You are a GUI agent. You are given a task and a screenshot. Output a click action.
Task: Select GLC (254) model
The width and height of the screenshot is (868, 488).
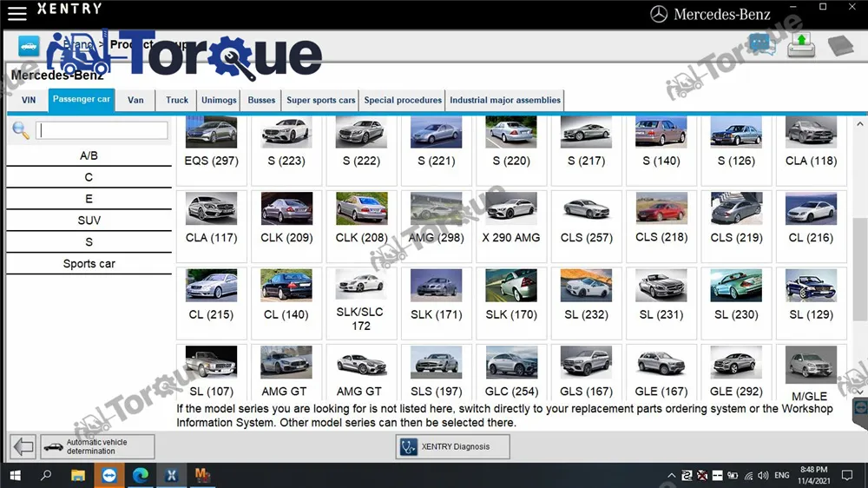pyautogui.click(x=511, y=373)
